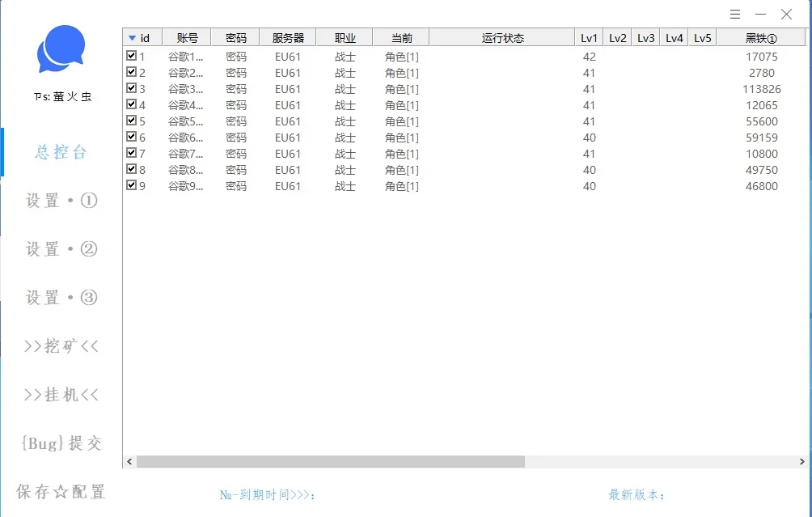The image size is (812, 517).
Task: Open the >>挂机<< tab
Action: click(x=61, y=395)
